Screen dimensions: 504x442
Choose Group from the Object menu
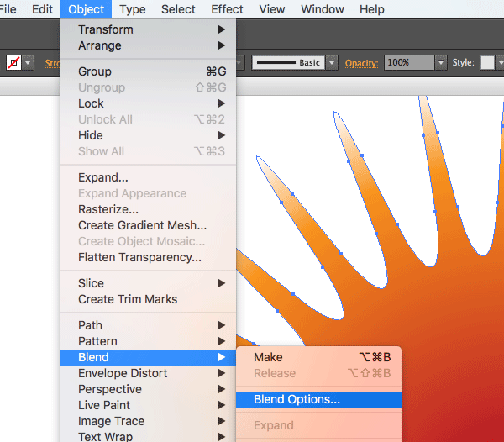tap(94, 71)
